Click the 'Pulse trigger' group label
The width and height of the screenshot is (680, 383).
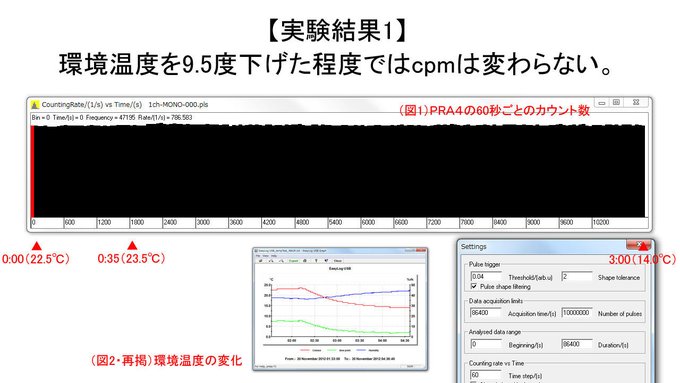tap(485, 264)
